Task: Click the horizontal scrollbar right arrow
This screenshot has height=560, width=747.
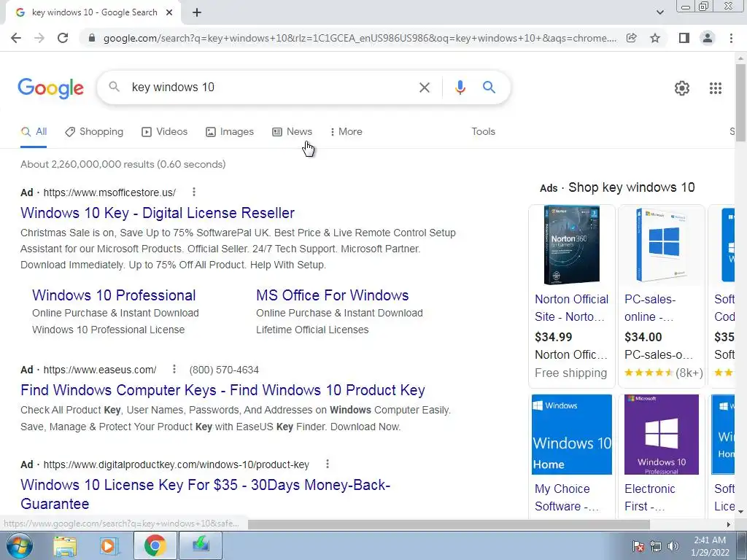Action: [x=729, y=524]
